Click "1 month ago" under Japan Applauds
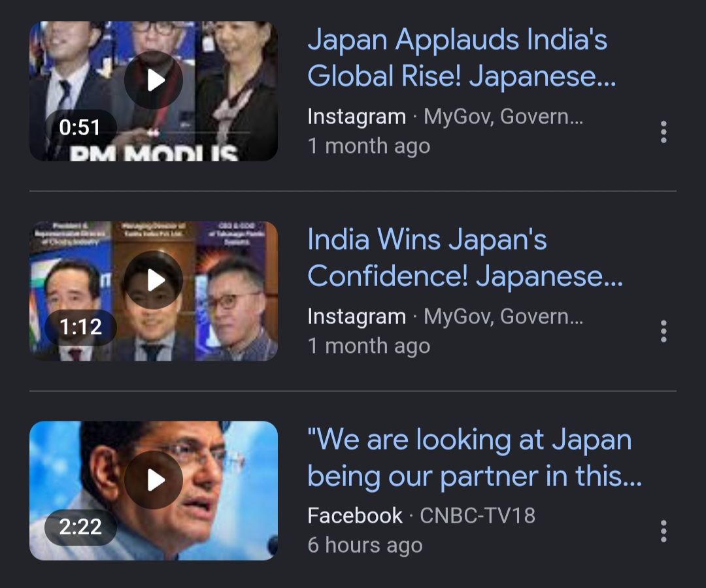Viewport: 706px width, 588px height. click(x=369, y=146)
